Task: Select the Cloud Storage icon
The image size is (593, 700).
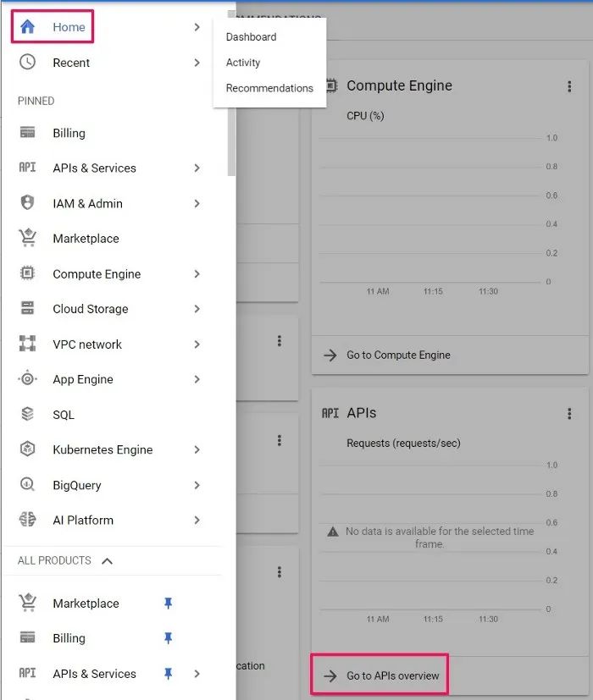Action: tap(27, 309)
